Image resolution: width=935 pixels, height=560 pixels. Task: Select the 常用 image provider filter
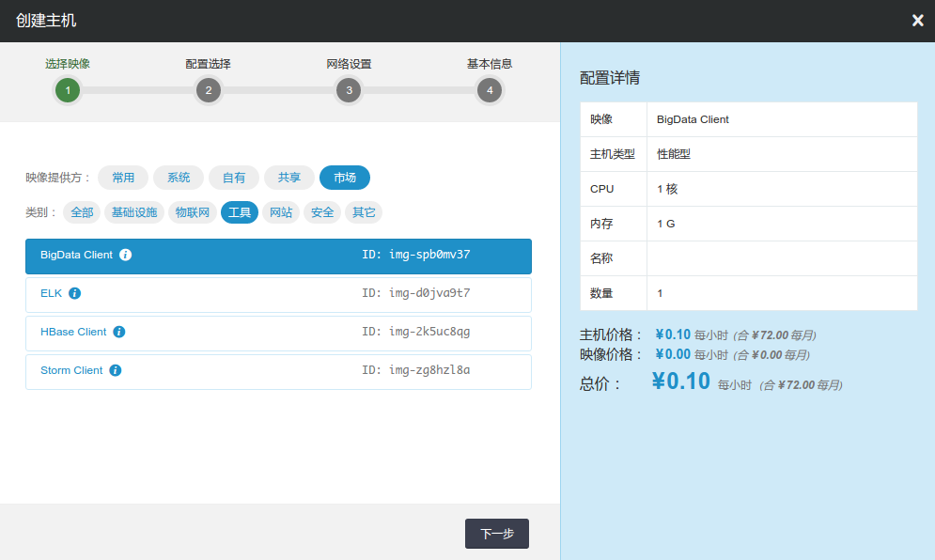click(123, 178)
